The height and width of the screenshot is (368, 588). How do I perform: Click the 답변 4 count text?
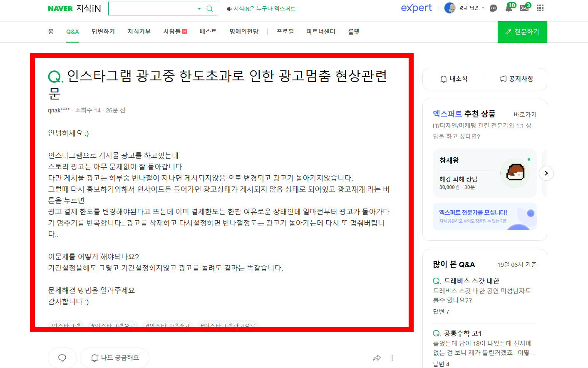[441, 364]
